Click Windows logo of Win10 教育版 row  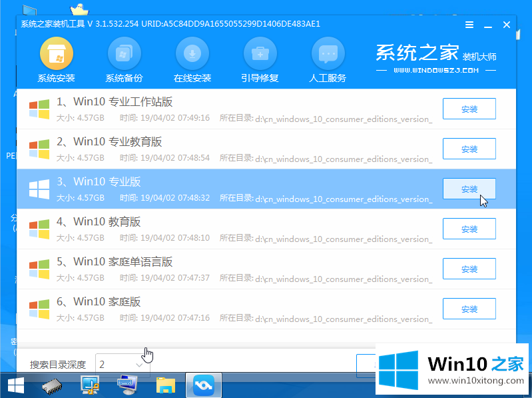tap(39, 229)
